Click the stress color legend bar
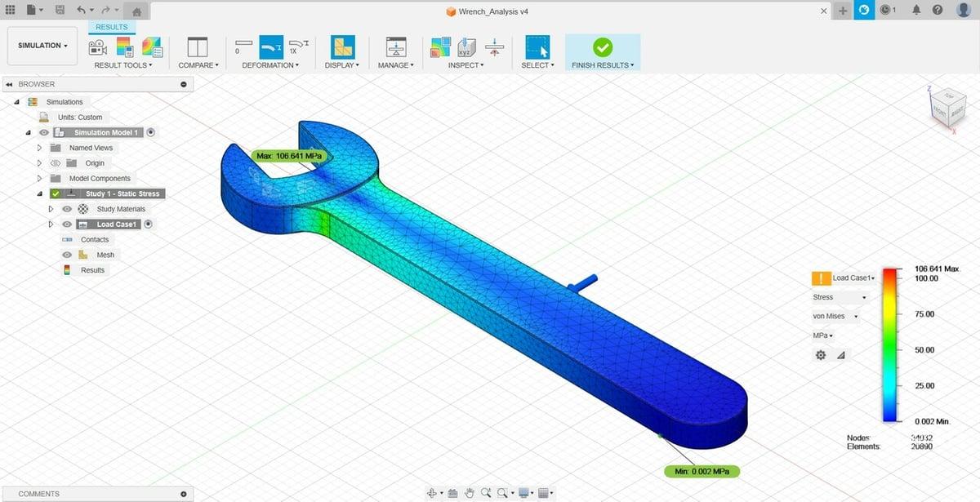Viewport: 980px width, 502px height. [889, 344]
